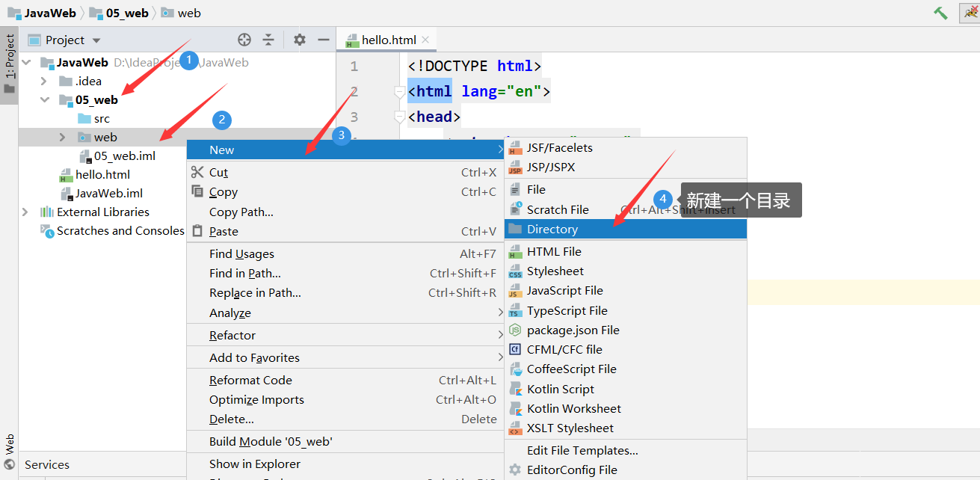
Task: Collapse all nodes in Project tree
Action: 268,40
